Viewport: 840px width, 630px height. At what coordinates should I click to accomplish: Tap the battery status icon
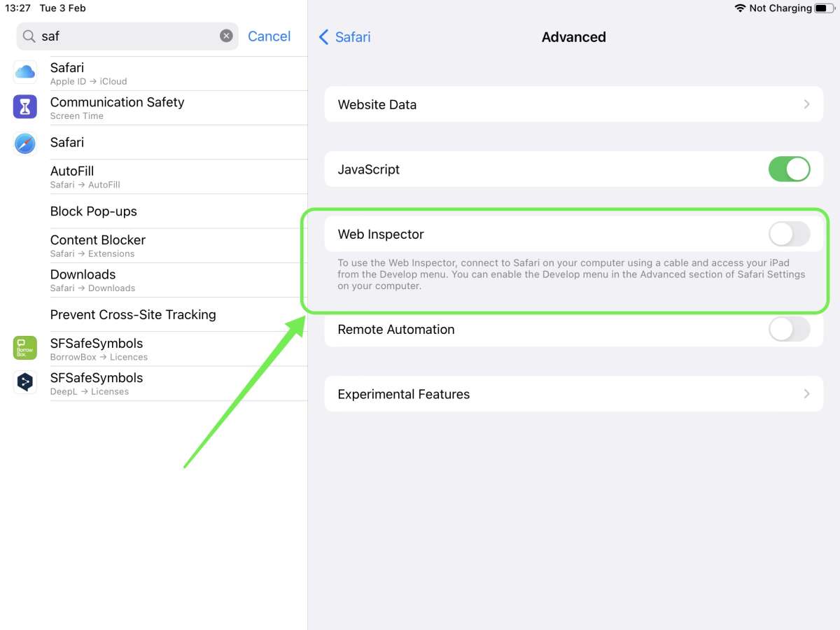[x=825, y=8]
